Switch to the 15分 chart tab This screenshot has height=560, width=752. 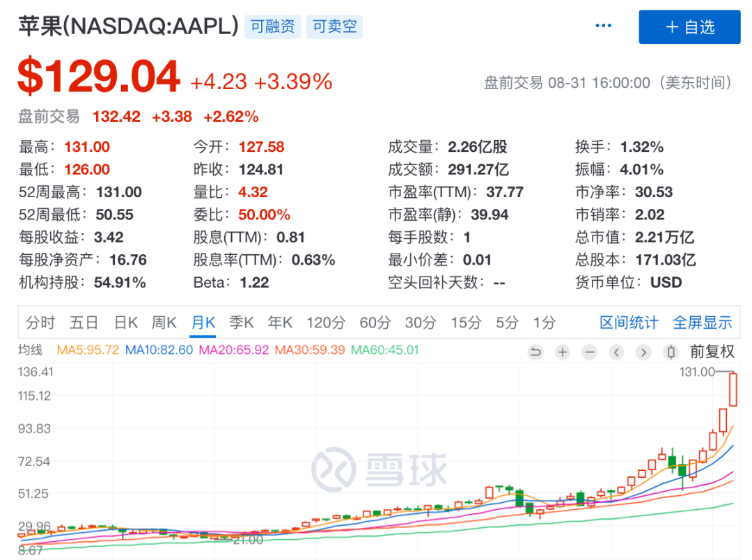(x=465, y=322)
